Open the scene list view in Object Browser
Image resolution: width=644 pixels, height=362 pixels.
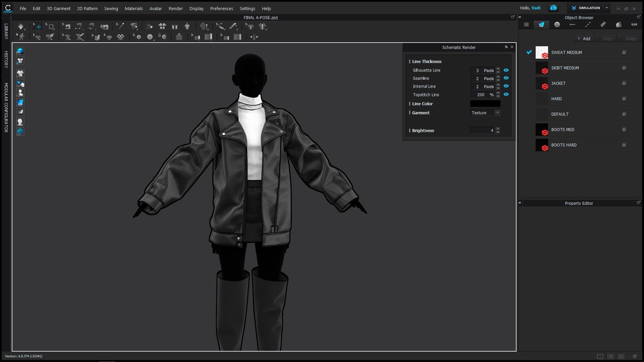pyautogui.click(x=526, y=24)
